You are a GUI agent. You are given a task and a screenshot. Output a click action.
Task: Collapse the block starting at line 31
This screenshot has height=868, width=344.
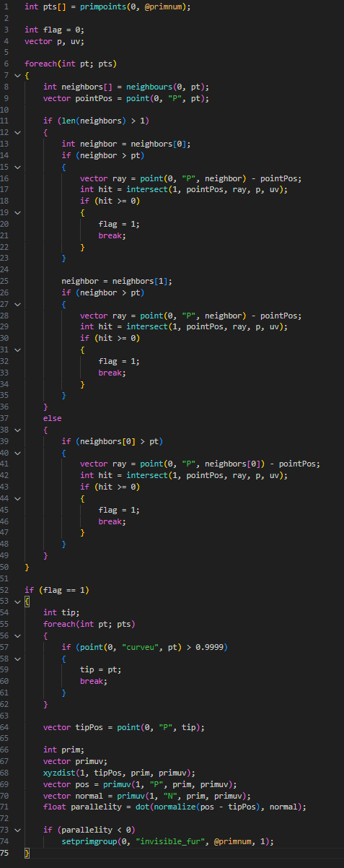16,350
